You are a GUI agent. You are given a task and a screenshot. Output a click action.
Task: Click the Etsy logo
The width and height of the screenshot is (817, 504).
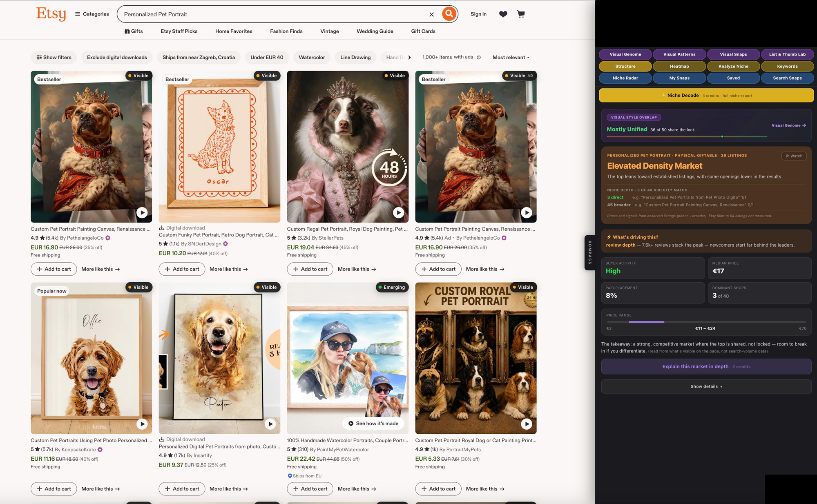51,13
